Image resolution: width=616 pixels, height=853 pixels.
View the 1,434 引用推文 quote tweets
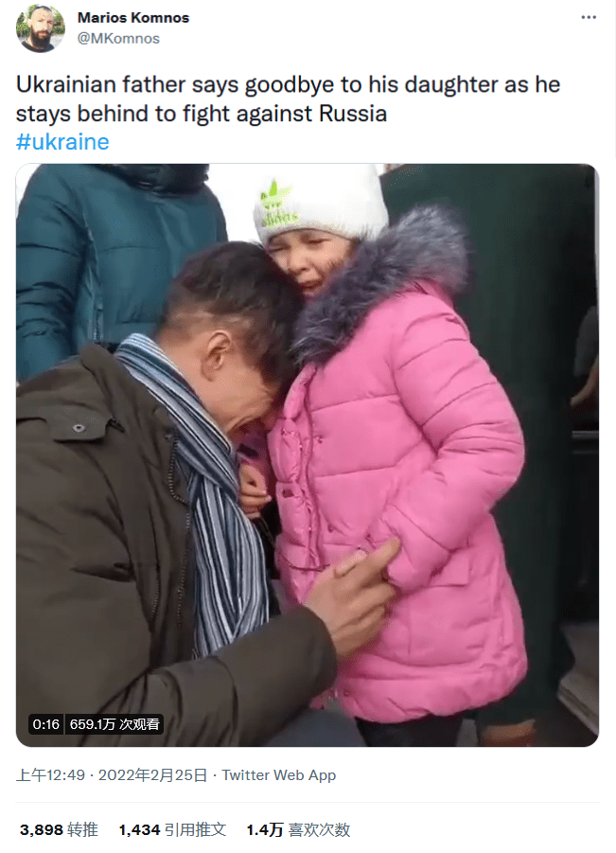pyautogui.click(x=172, y=829)
